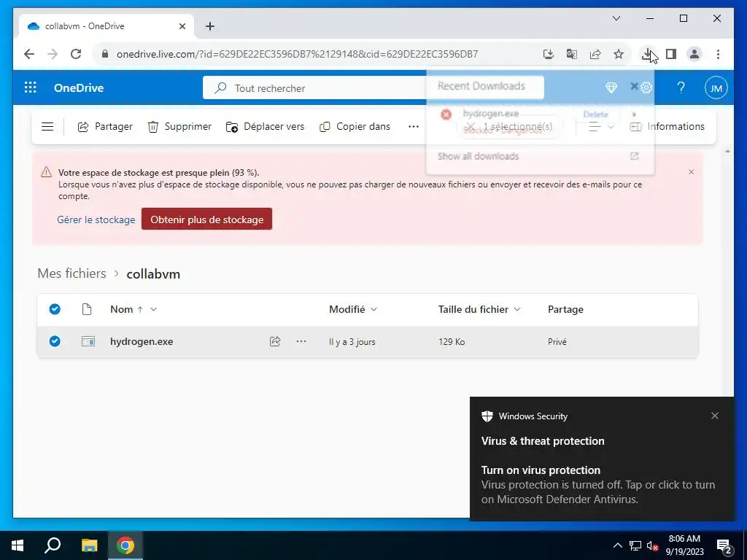Screen dimensions: 747x560
Task: Open the Windows Start menu
Action: click(18, 545)
